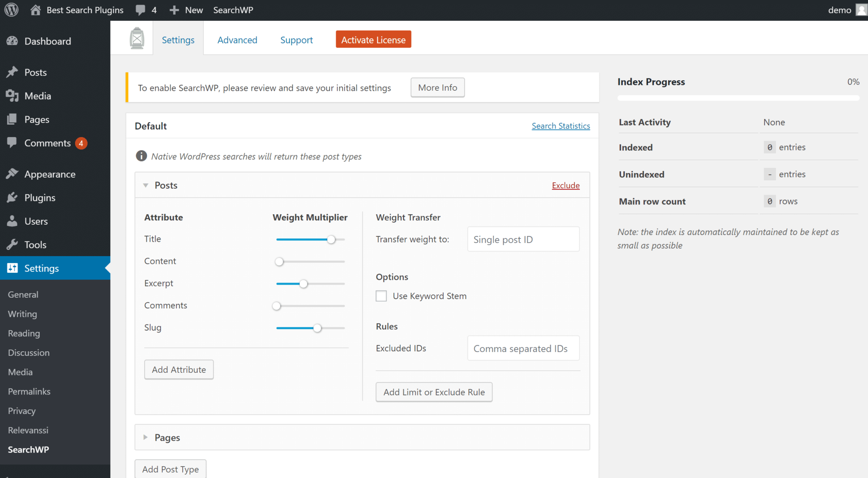Click the SearchWP lantern logo icon

click(137, 39)
